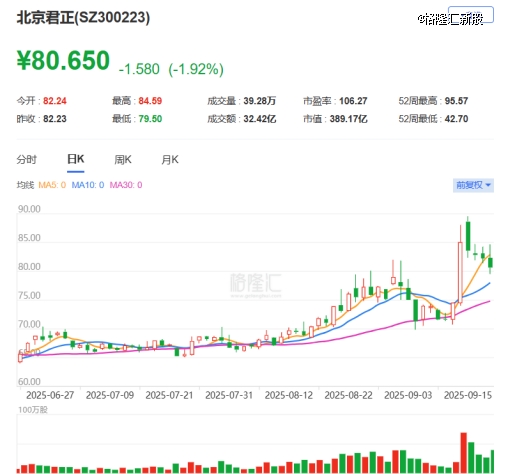Viewport: 508px width, 474px height.
Task: Click the 最低 value 79.50
Action: tap(150, 119)
